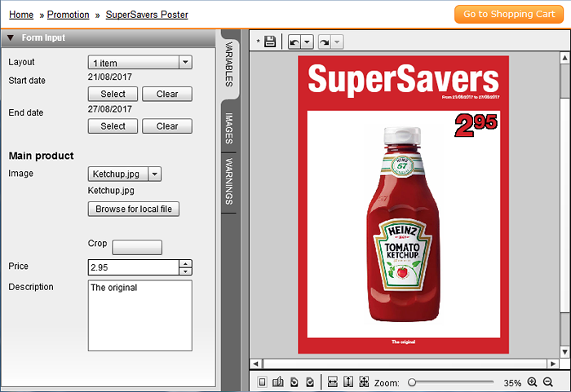The width and height of the screenshot is (571, 392).
Task: Follow the Promotion breadcrumb link
Action: click(x=68, y=15)
